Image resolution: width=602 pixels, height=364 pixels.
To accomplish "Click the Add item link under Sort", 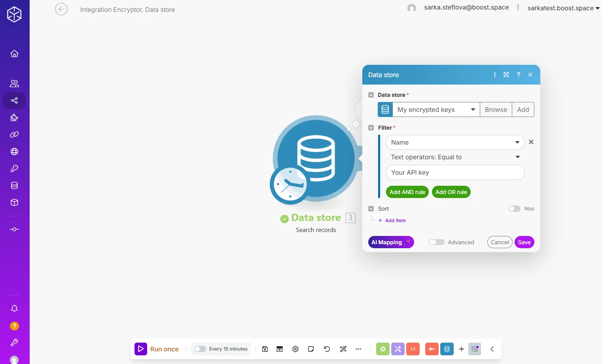I will [x=392, y=221].
